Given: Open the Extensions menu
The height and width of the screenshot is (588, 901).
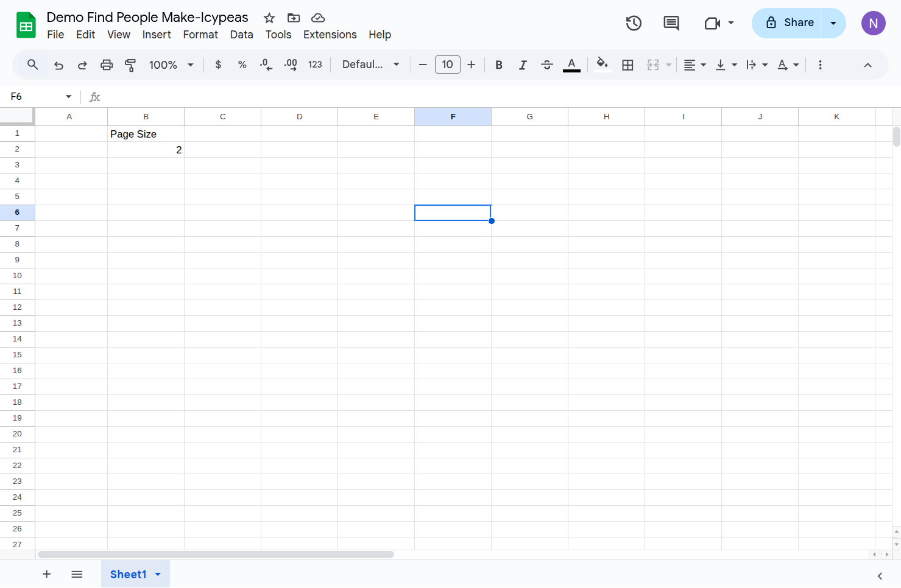Looking at the screenshot, I should 330,35.
